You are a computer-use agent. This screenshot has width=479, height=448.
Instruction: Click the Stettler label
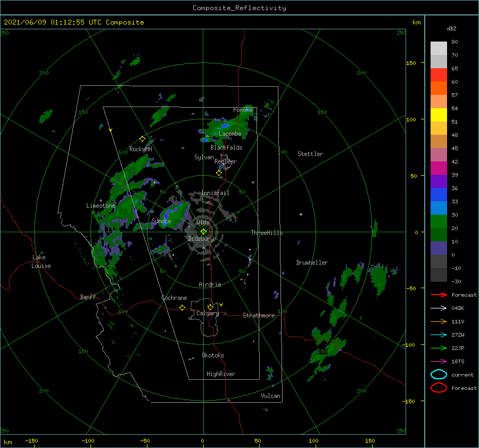310,154
